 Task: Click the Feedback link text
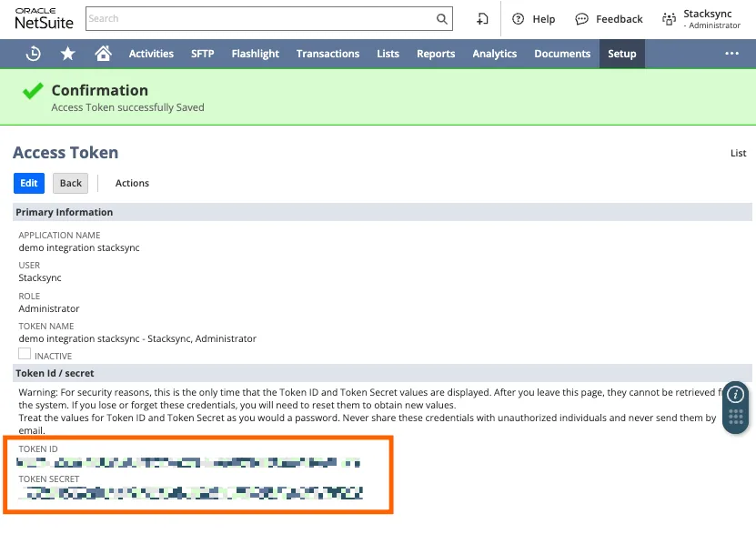pyautogui.click(x=619, y=19)
